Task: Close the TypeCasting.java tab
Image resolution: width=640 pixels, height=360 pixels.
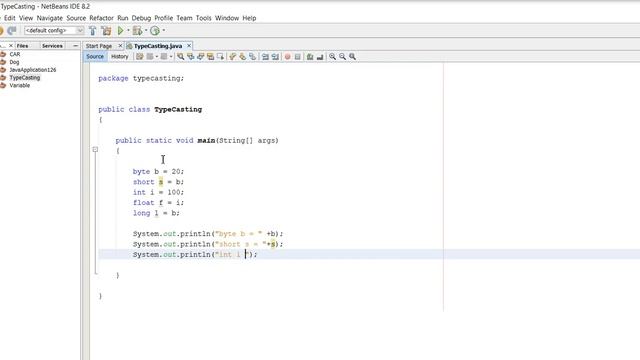Action: pyautogui.click(x=189, y=46)
